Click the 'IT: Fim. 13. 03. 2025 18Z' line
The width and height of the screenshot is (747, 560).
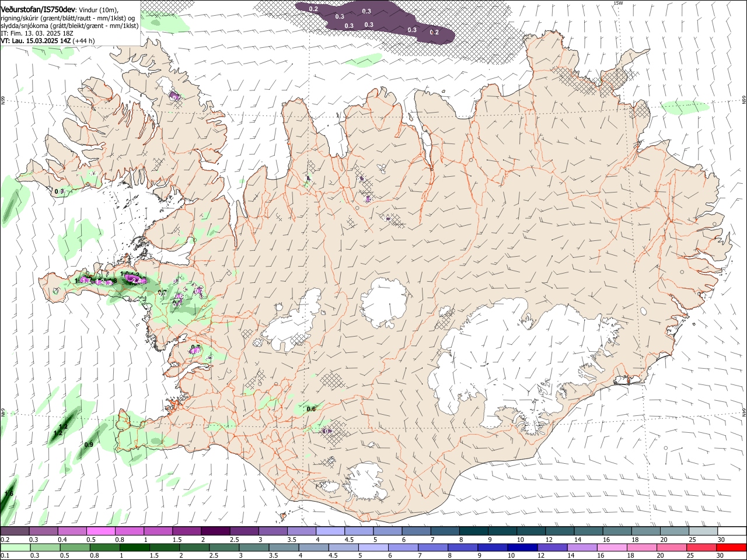[37, 33]
